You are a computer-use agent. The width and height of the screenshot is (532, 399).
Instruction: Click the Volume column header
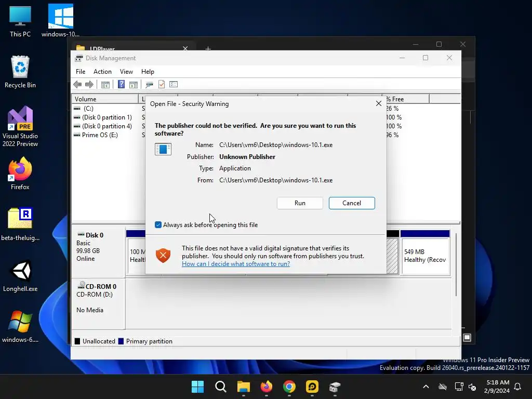105,99
